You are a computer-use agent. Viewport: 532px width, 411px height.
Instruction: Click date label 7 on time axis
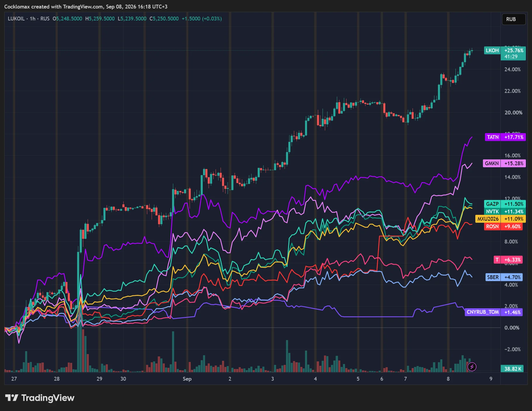(x=405, y=379)
